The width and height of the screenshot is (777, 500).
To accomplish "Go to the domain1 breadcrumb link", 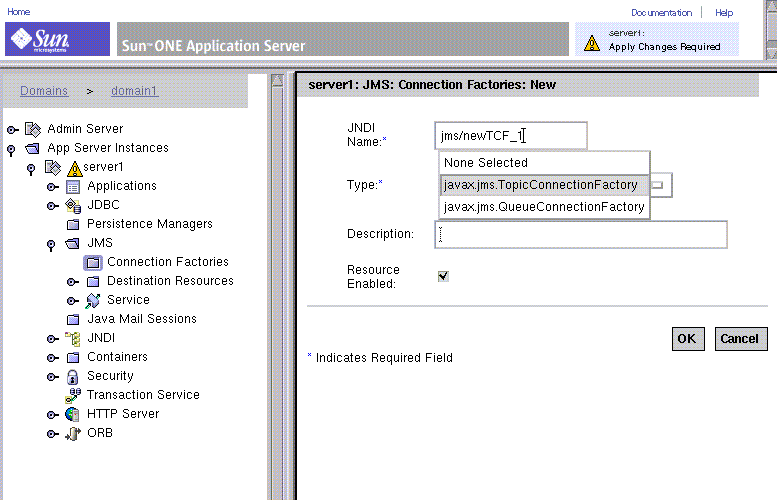I will click(x=134, y=91).
